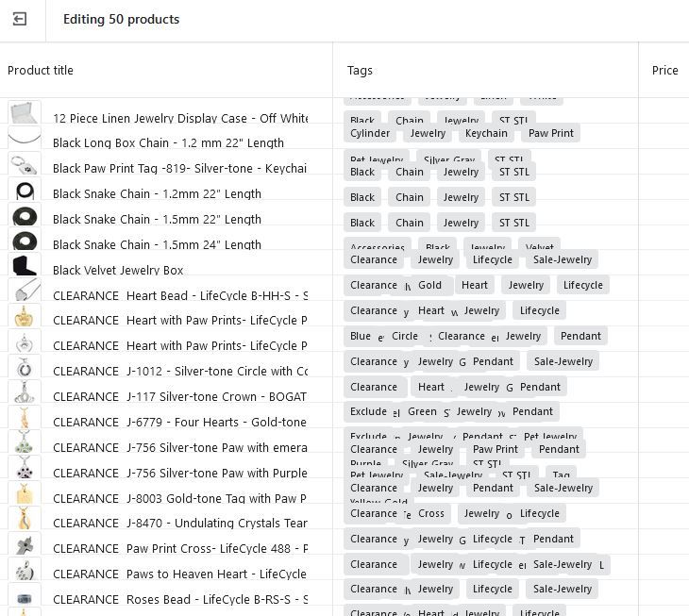Image resolution: width=689 pixels, height=616 pixels.
Task: Select the Cross tag
Action: point(431,513)
